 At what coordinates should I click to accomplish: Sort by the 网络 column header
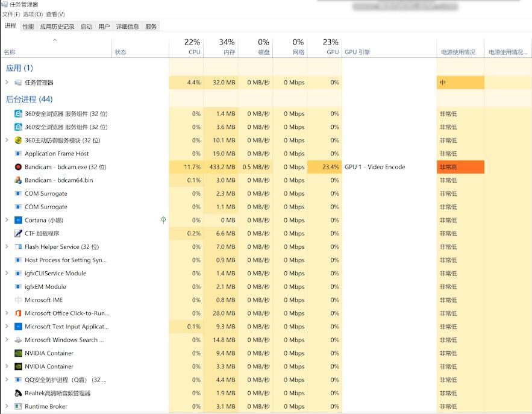290,47
